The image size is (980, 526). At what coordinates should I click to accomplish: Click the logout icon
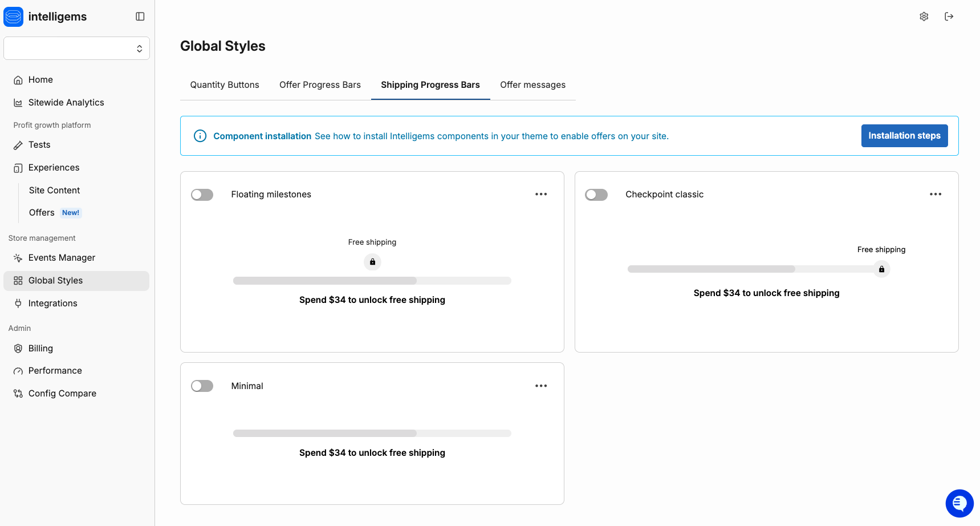point(949,17)
